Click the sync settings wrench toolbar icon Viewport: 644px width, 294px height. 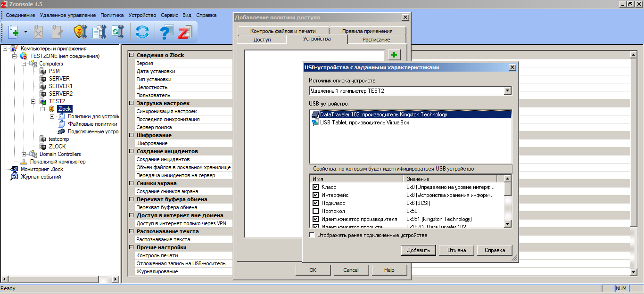[117, 32]
